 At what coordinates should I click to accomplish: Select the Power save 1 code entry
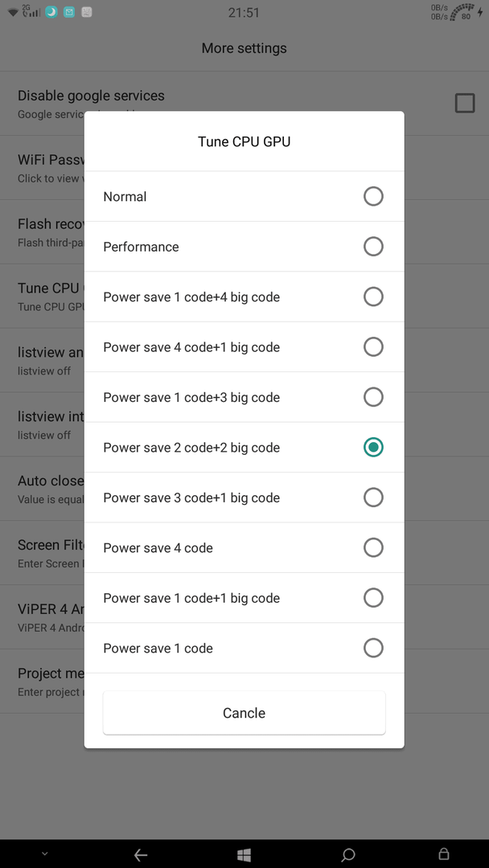[x=244, y=649]
